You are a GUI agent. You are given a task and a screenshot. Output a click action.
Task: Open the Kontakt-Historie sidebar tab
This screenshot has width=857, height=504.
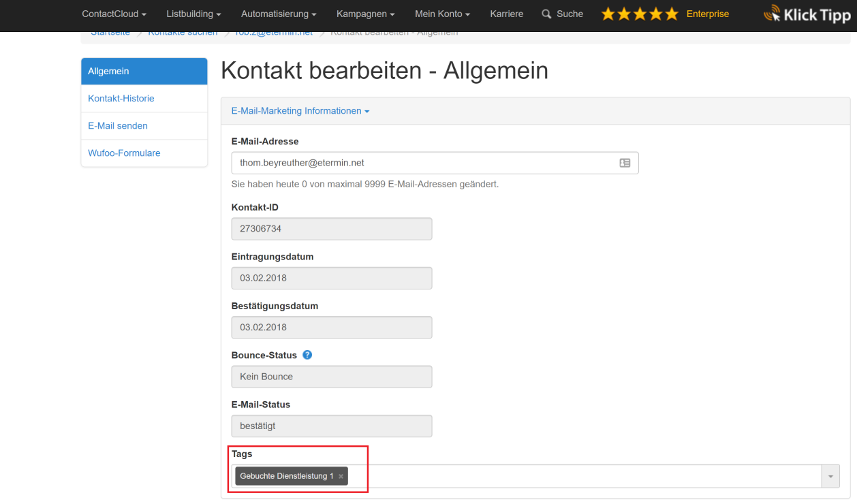click(144, 99)
